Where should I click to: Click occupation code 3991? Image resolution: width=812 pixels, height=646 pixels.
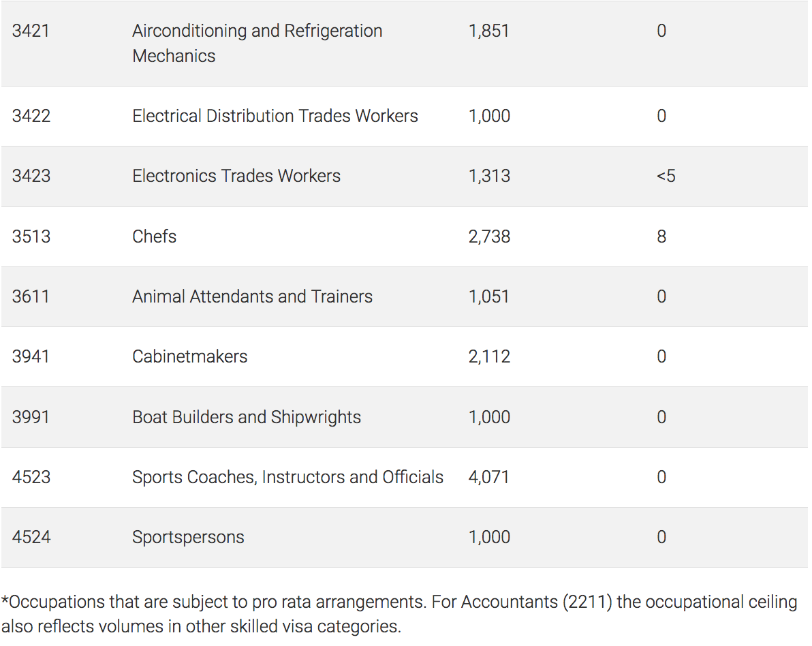tap(31, 417)
